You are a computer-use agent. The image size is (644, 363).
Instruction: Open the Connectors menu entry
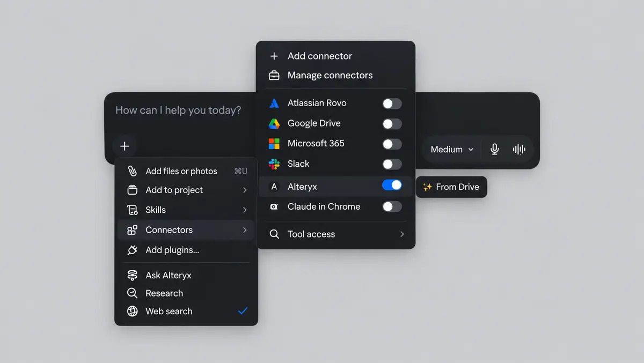pyautogui.click(x=186, y=230)
